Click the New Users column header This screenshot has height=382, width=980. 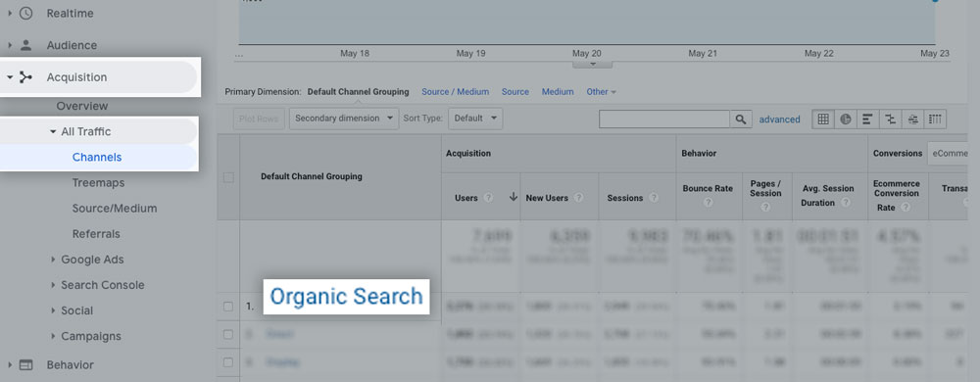(547, 198)
